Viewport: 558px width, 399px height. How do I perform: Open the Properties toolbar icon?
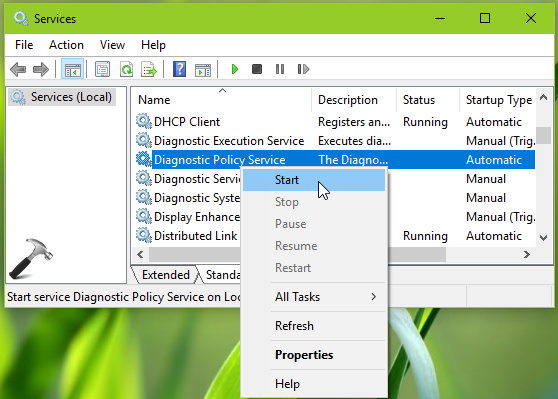(102, 69)
